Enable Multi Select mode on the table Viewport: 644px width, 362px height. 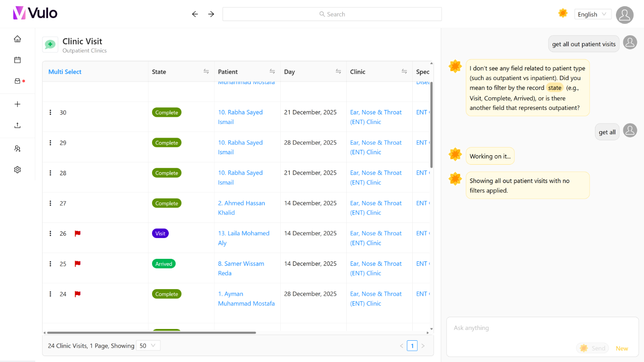point(65,71)
